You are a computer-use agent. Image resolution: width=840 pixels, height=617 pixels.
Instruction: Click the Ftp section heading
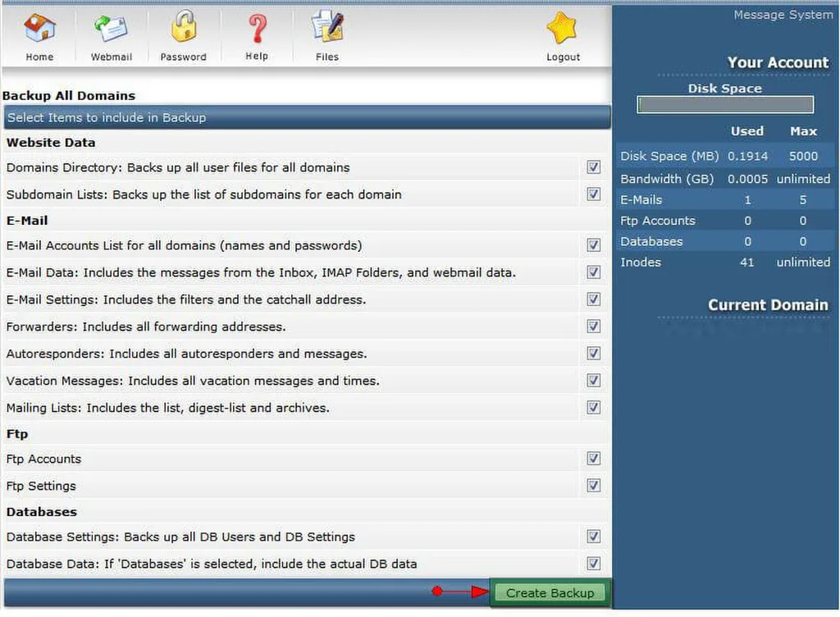(x=17, y=434)
